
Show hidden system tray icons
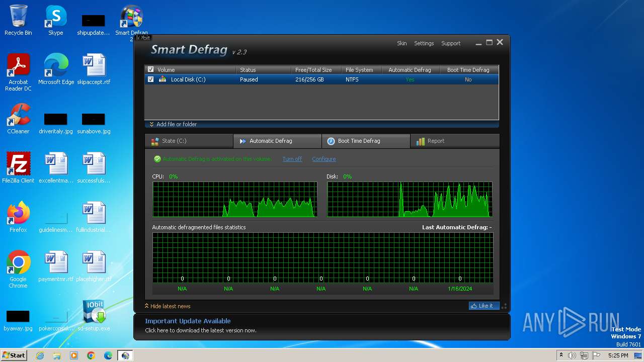click(x=561, y=355)
